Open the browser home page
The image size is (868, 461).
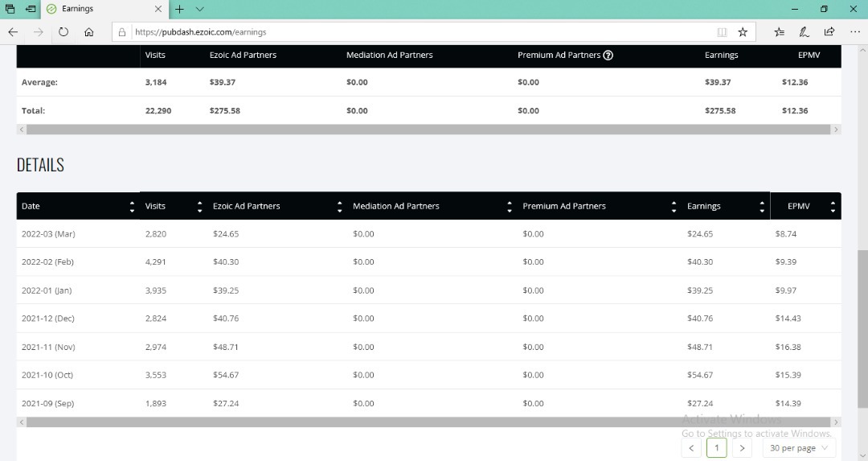click(88, 32)
